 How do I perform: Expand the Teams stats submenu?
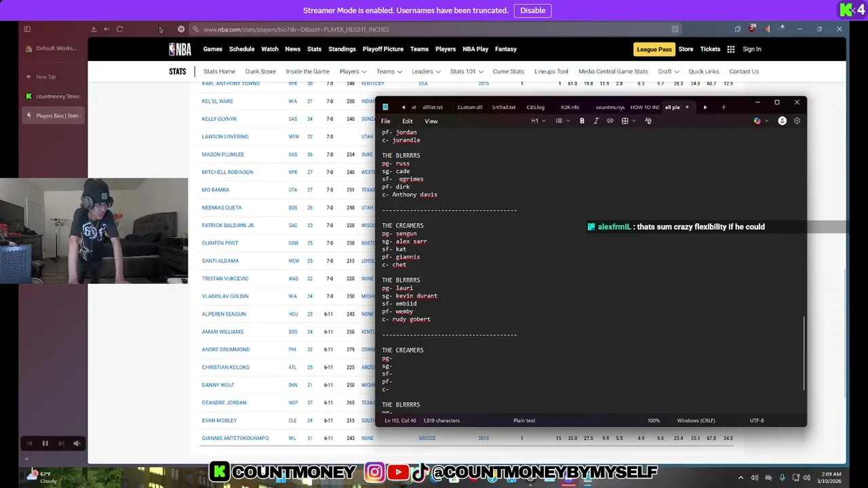tap(389, 71)
